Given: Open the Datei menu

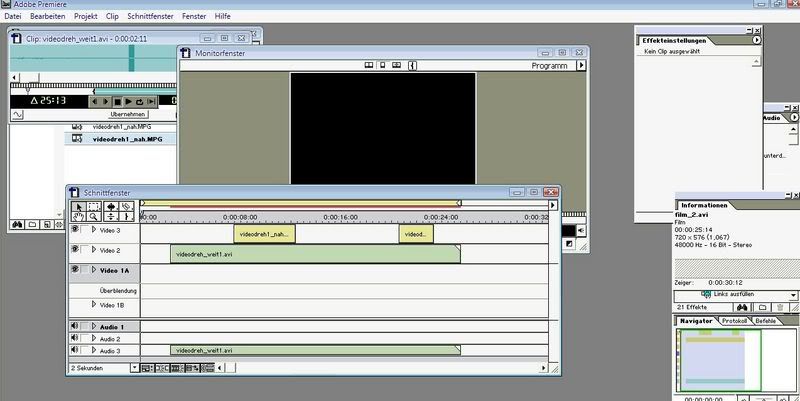Looking at the screenshot, I should [x=13, y=16].
